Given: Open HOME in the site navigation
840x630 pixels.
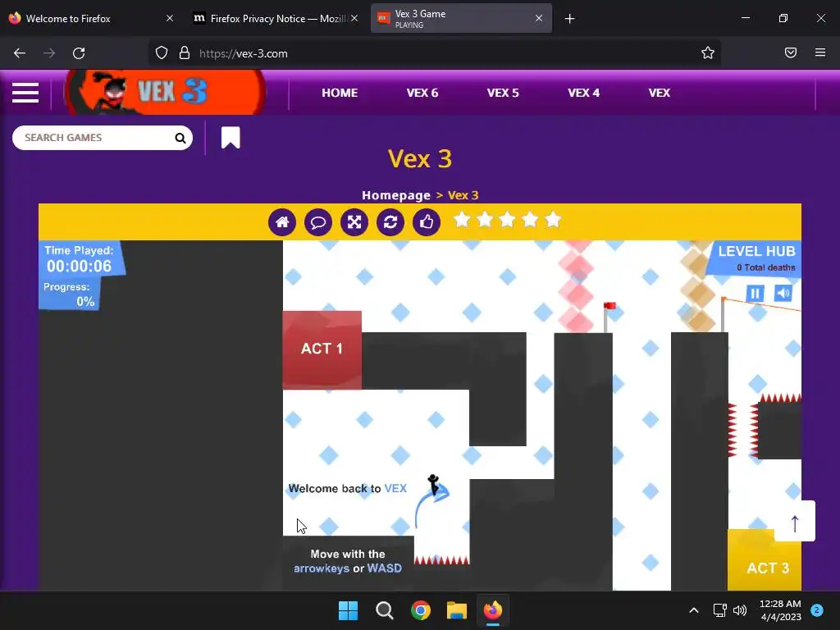Looking at the screenshot, I should pos(340,93).
